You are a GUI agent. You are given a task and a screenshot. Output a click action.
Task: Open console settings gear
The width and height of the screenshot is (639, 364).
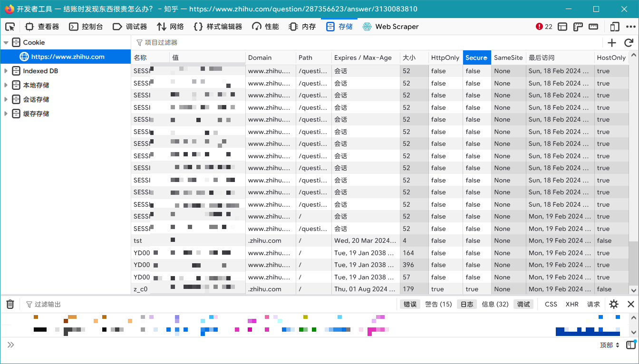tap(614, 304)
